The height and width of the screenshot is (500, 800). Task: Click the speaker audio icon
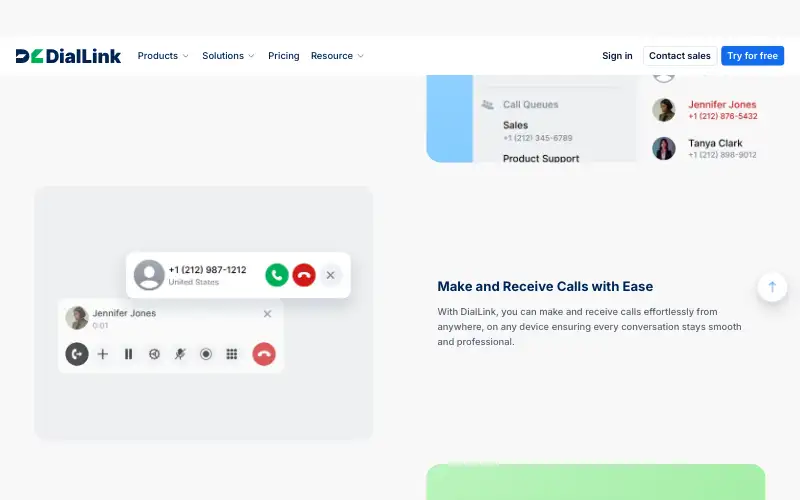click(x=154, y=354)
